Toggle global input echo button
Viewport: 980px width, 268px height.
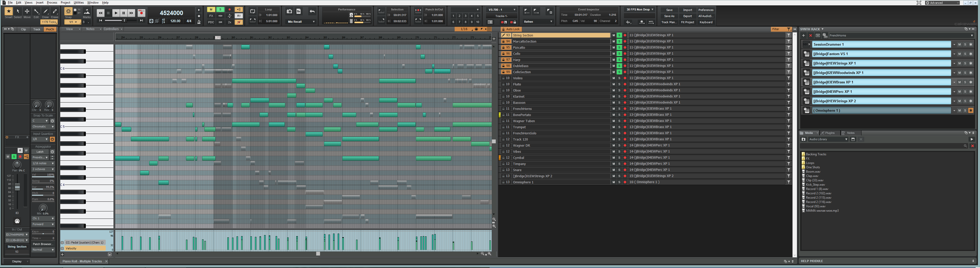click(x=239, y=9)
